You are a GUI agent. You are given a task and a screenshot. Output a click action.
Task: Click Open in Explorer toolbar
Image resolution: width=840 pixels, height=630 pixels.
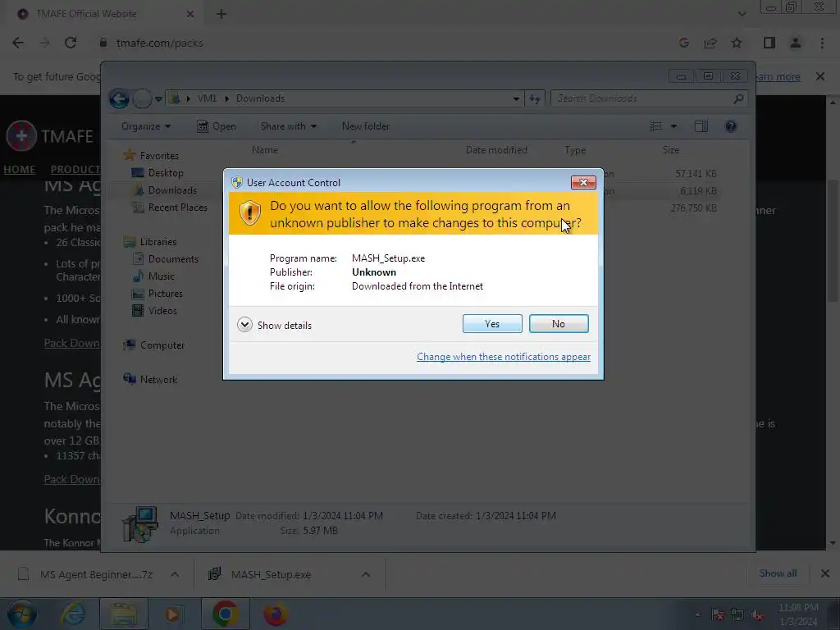pyautogui.click(x=217, y=126)
